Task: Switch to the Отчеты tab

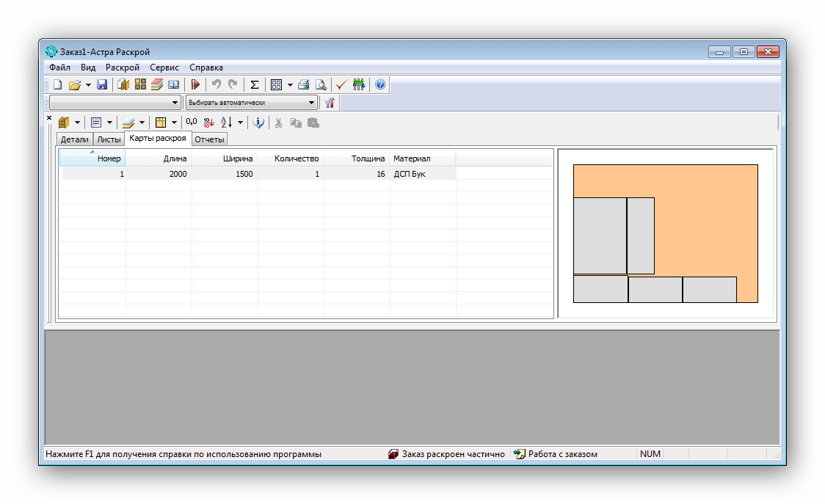Action: pyautogui.click(x=209, y=139)
